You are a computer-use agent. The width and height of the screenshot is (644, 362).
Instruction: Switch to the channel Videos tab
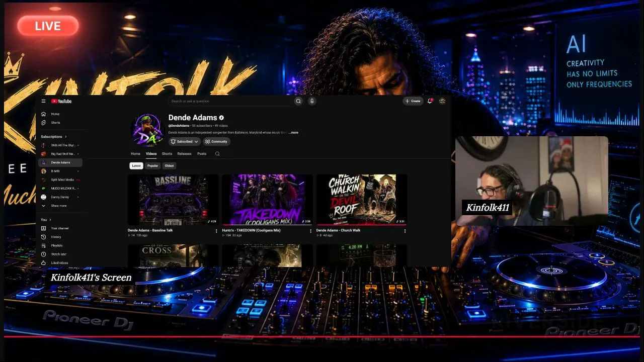click(x=151, y=154)
